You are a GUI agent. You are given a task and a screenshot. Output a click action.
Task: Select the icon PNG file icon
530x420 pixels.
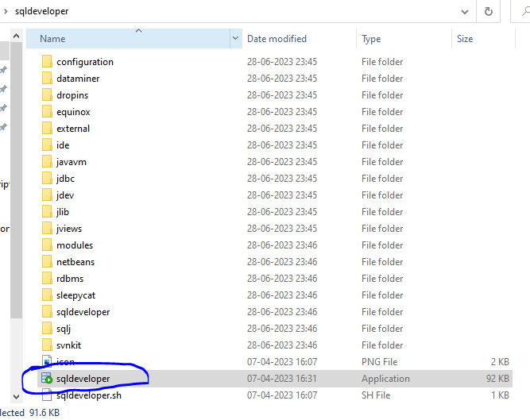47,361
